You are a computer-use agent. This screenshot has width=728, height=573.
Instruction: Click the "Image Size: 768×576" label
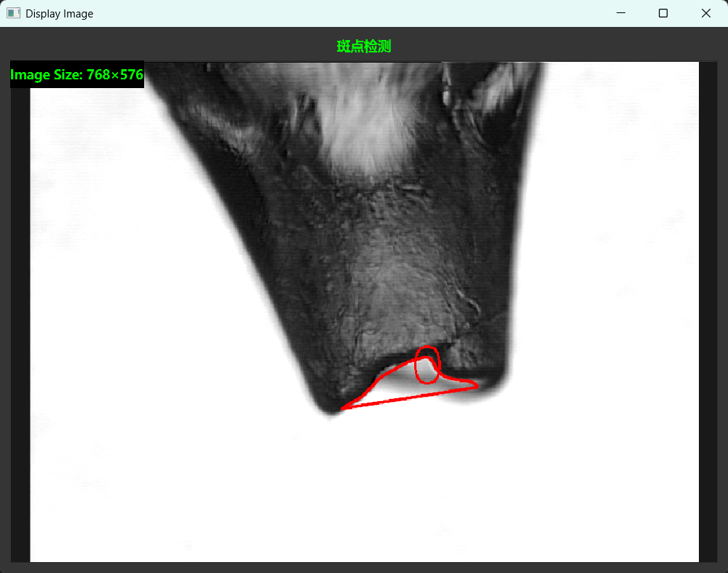point(77,75)
